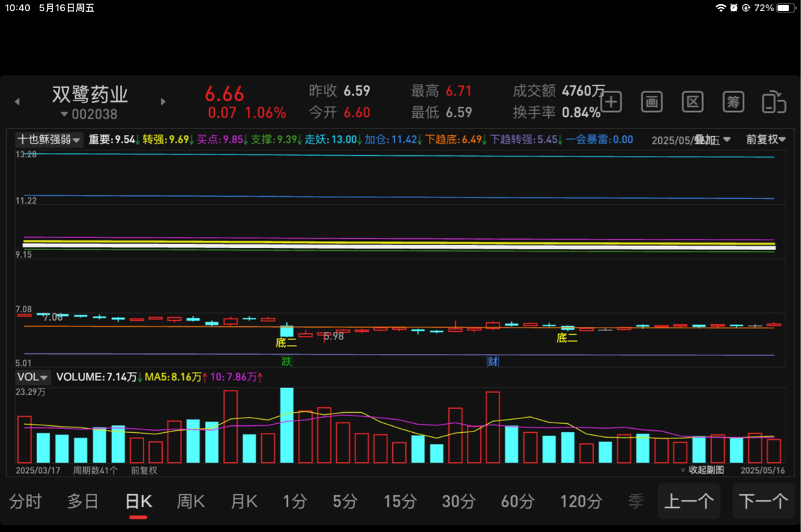Add stock to watchlist with plus icon
801x532 pixels.
pyautogui.click(x=611, y=102)
